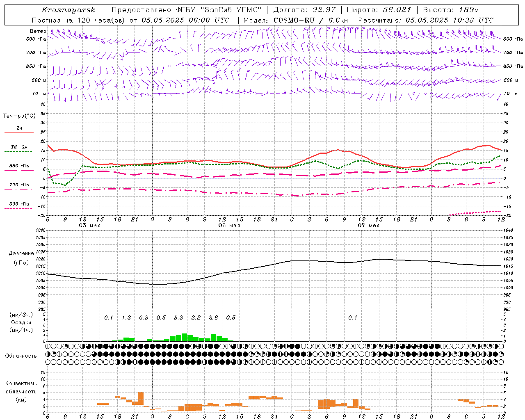Click the 'Тем-ра(°C)' temperature label

click(19, 116)
